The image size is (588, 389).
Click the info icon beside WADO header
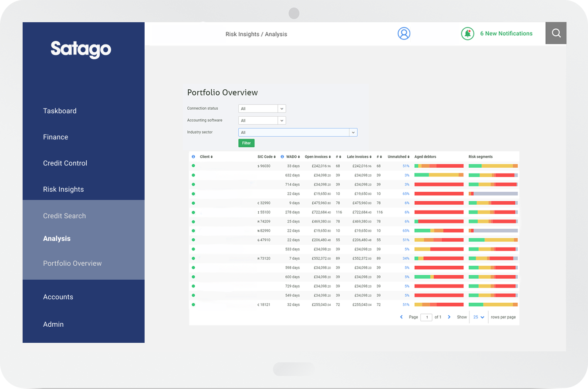click(282, 157)
